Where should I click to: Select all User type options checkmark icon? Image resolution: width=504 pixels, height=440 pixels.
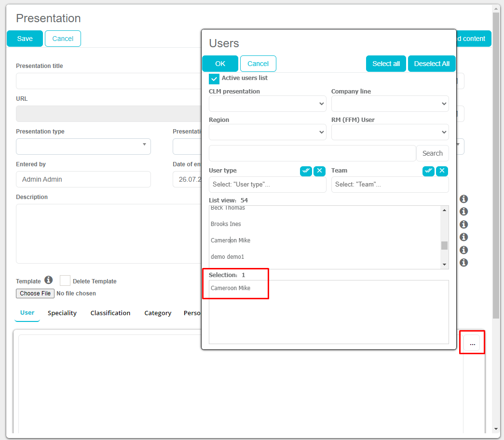point(306,171)
